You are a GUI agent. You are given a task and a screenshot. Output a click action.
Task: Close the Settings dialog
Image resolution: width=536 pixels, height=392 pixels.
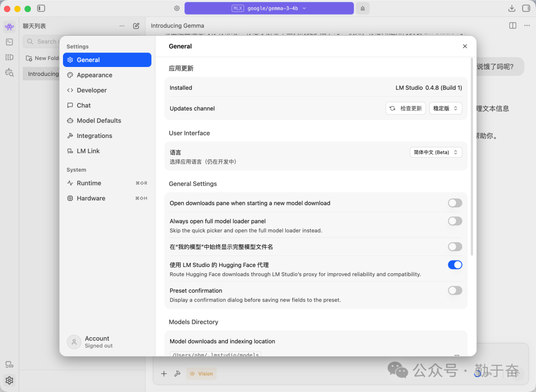pos(465,46)
